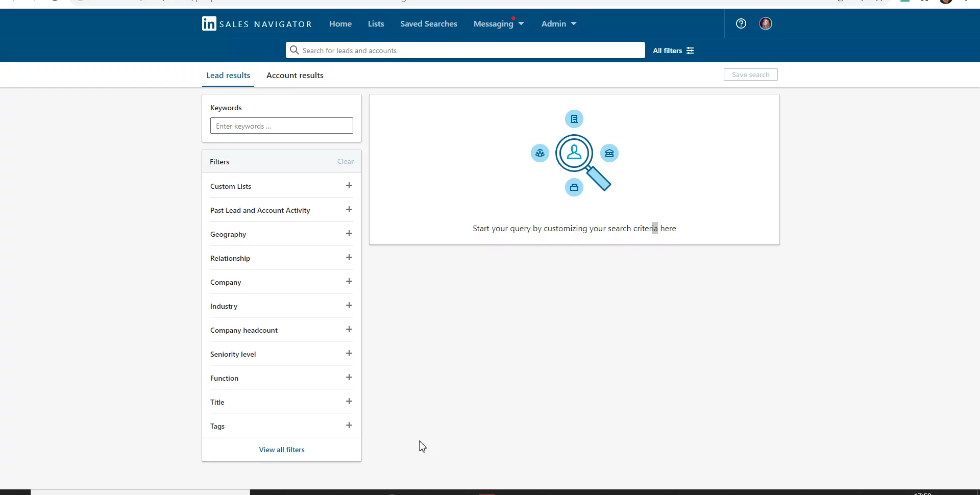
Task: Select the Lead results tab
Action: [x=228, y=75]
